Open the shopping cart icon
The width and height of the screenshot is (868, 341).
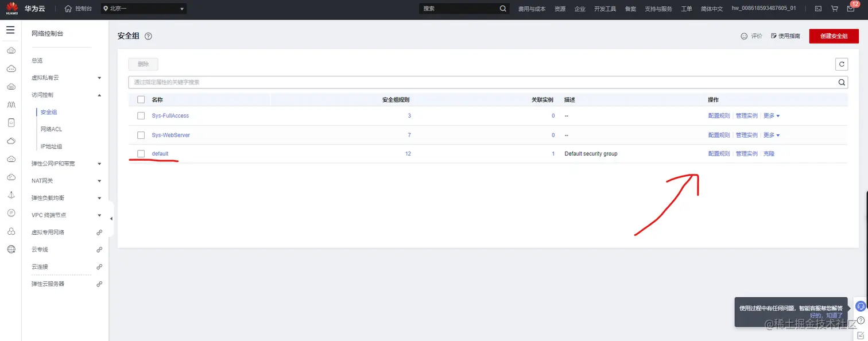(x=834, y=9)
